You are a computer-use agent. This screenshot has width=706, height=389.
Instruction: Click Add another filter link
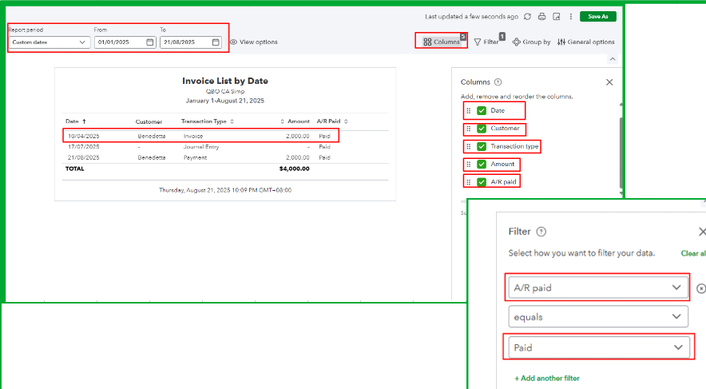pyautogui.click(x=547, y=378)
